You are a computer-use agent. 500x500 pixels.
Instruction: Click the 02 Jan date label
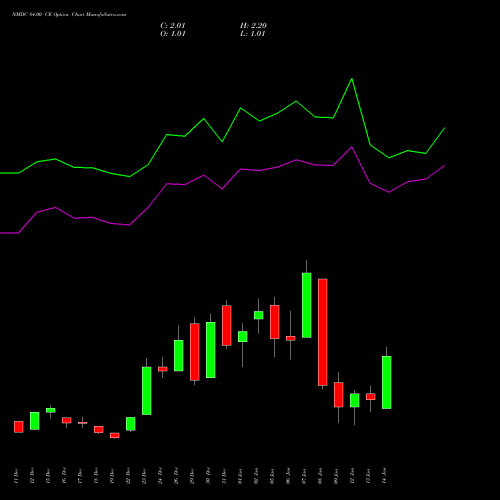[x=256, y=476]
